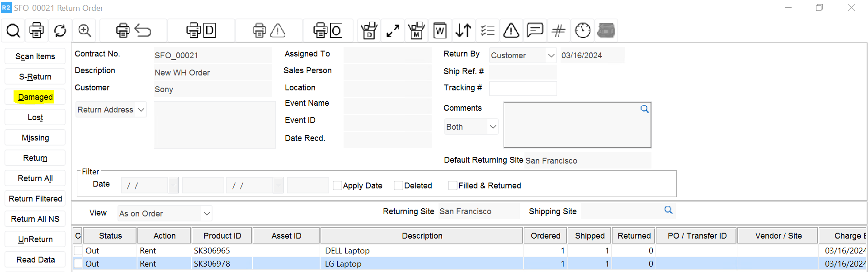
Task: Click the refresh arrows toolbar icon
Action: (60, 31)
